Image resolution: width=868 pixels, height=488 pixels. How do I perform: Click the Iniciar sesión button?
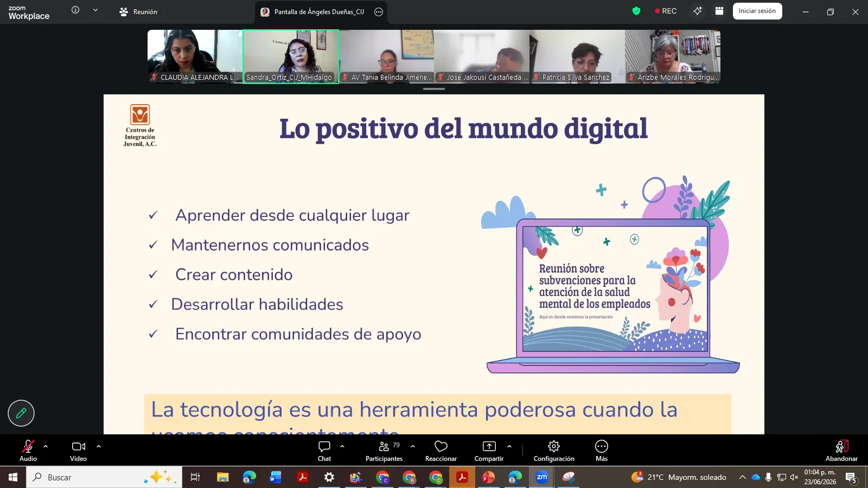coord(757,11)
